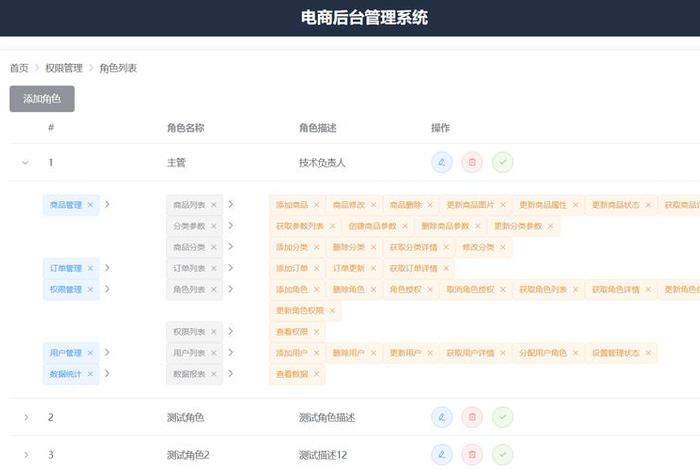This screenshot has width=700, height=470.
Task: Click the 主管 role name cell
Action: [176, 162]
